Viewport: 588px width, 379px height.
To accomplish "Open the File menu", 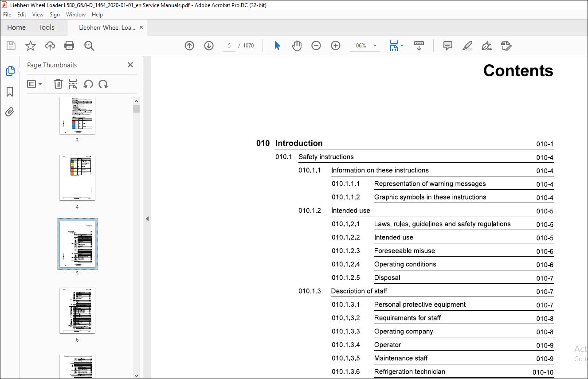I will pos(7,15).
